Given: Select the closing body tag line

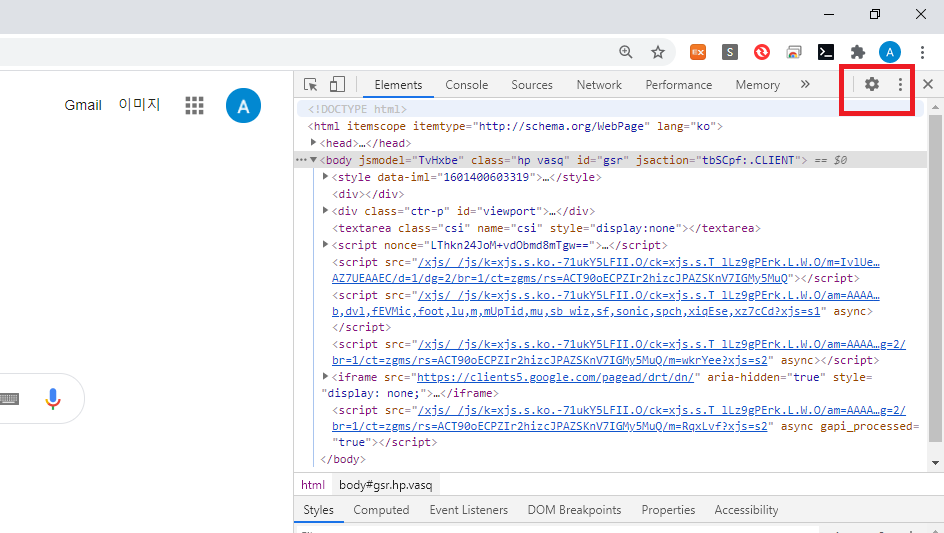Looking at the screenshot, I should 343,459.
